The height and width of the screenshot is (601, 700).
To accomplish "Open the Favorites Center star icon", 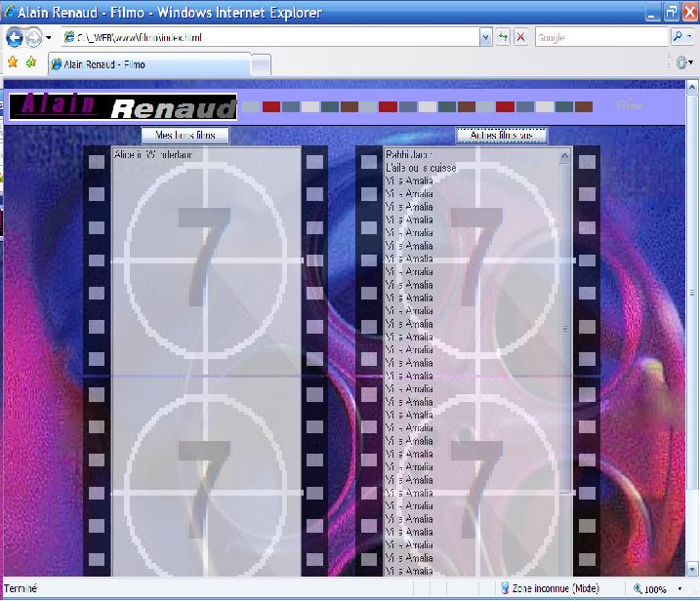I will (x=12, y=61).
